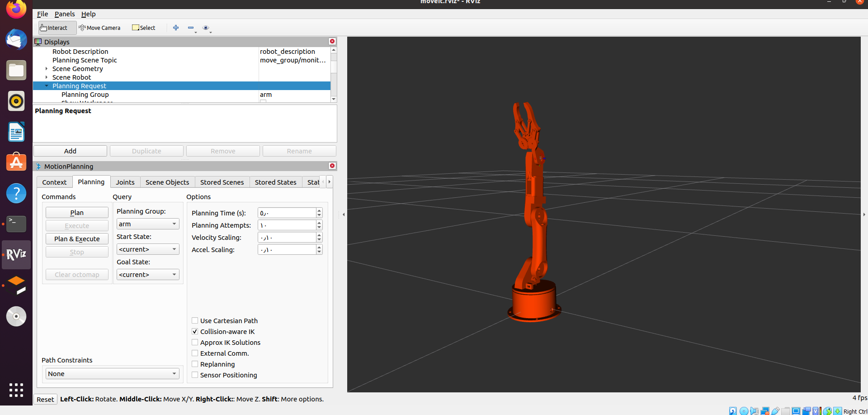This screenshot has width=868, height=415.
Task: Open the Planning Group arm dropdown
Action: [x=148, y=224]
